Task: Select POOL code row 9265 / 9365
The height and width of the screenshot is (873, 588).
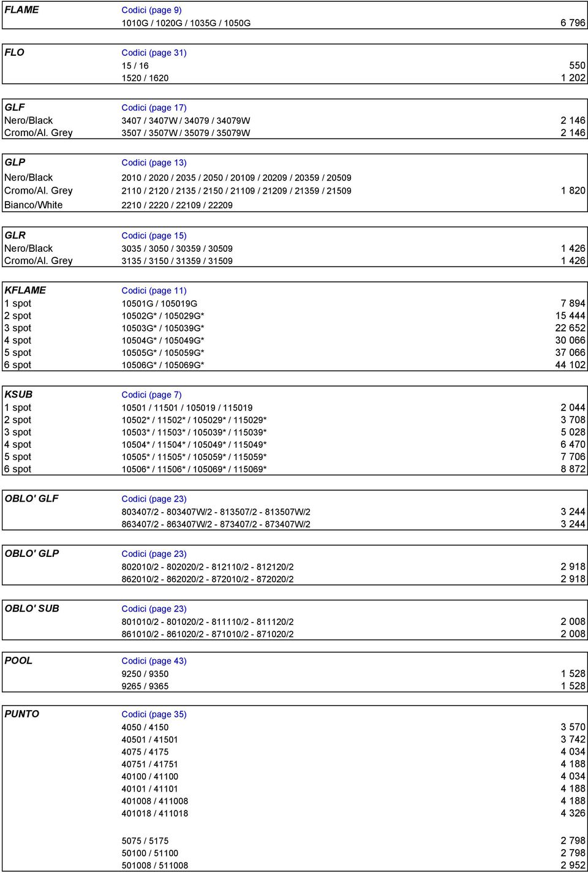Action: tap(145, 686)
